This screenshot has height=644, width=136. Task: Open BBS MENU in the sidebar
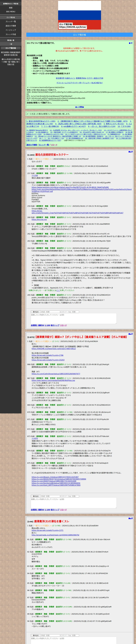click(x=11, y=11)
